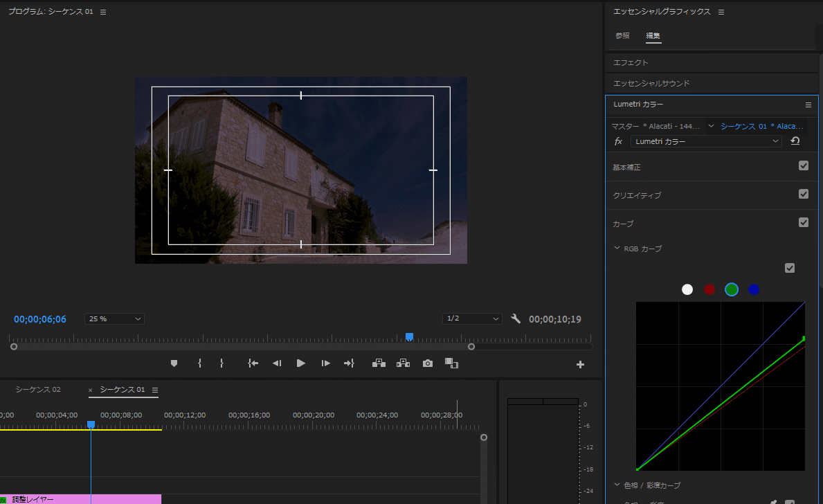This screenshot has width=823, height=504.
Task: Click the シーケンス 01 * Alaca… clip link
Action: click(x=761, y=126)
